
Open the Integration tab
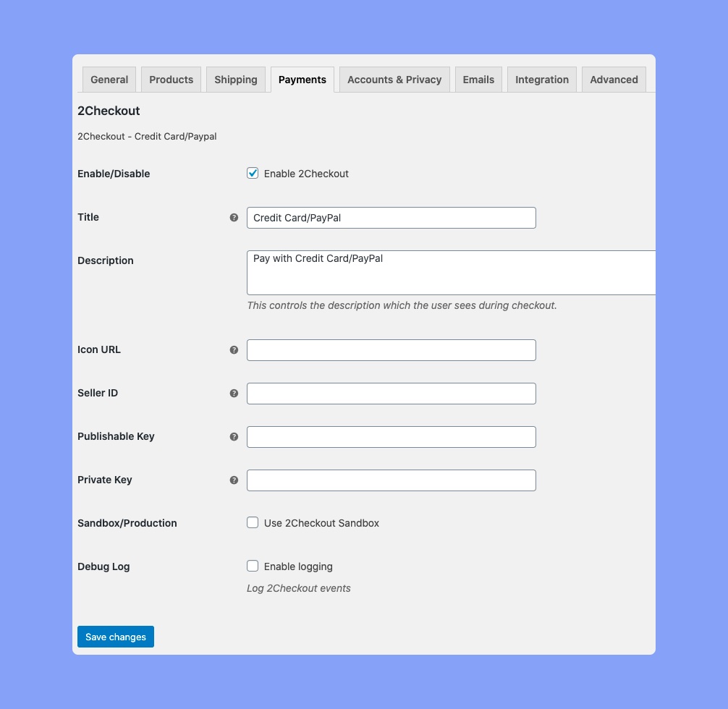pyautogui.click(x=542, y=80)
